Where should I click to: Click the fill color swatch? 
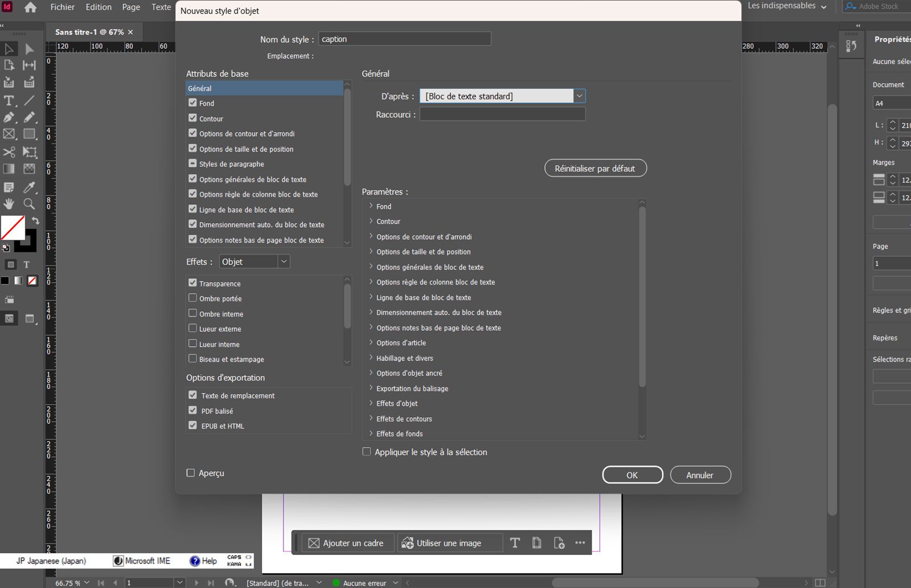click(x=13, y=228)
